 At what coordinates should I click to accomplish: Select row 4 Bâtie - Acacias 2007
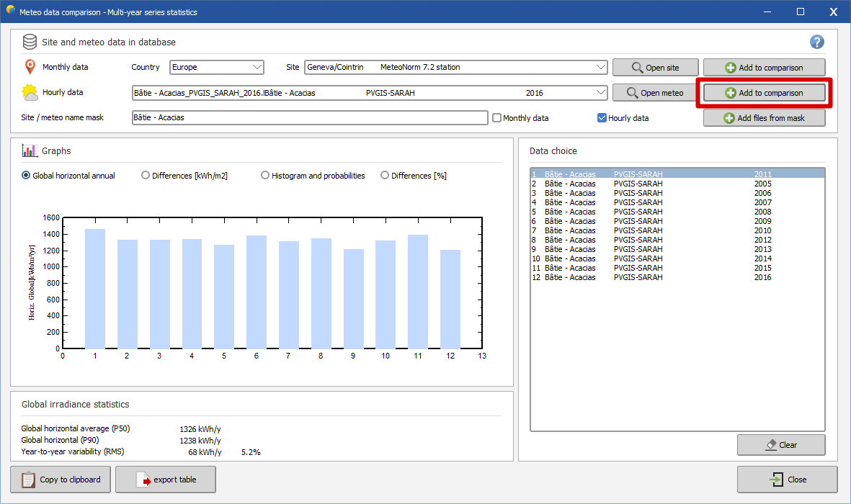coord(677,202)
